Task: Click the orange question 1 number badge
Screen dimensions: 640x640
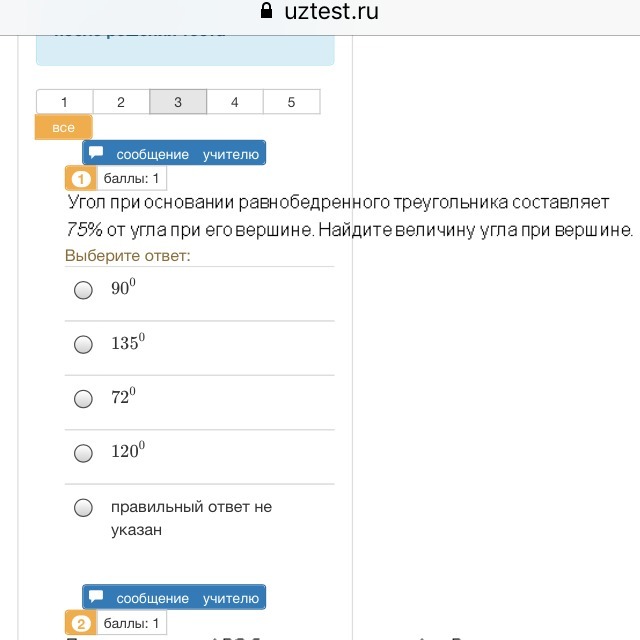Action: [80, 179]
